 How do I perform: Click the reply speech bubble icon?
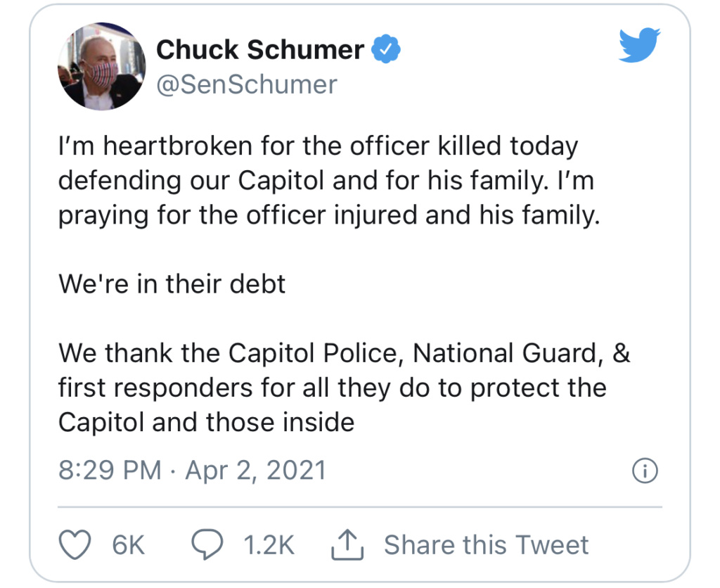click(x=207, y=544)
